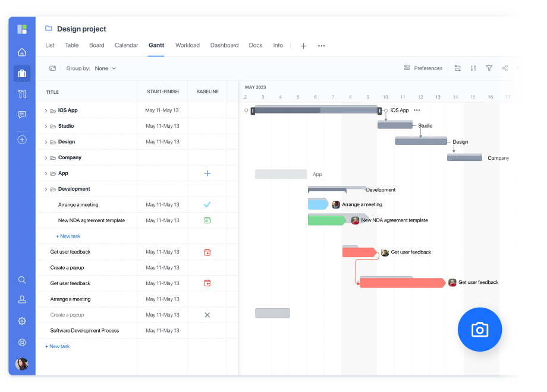Open the critical path display options
The height and width of the screenshot is (392, 547).
click(458, 68)
